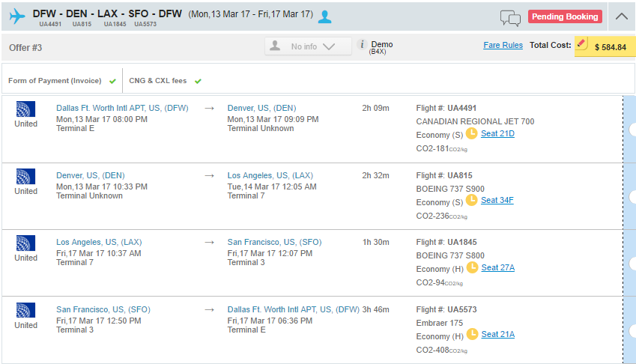Click the BOEING 737 S900 aircraft text
Screen dimensions: 636x364
450,189
